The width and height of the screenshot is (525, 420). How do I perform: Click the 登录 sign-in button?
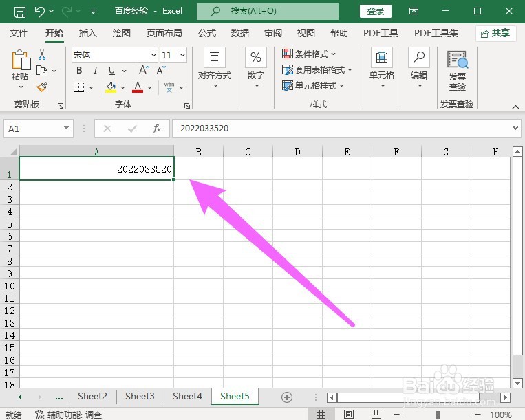(375, 12)
